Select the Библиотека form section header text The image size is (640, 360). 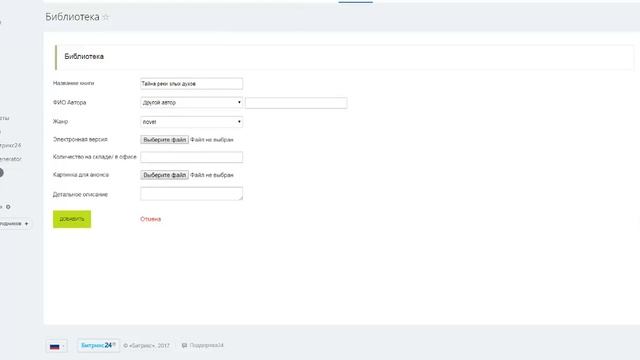click(84, 56)
